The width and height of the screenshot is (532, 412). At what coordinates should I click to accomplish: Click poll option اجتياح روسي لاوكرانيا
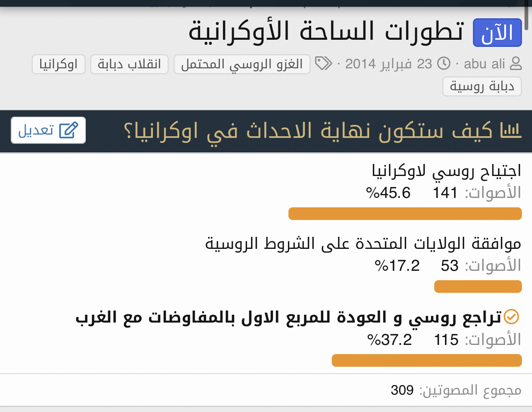pyautogui.click(x=446, y=171)
